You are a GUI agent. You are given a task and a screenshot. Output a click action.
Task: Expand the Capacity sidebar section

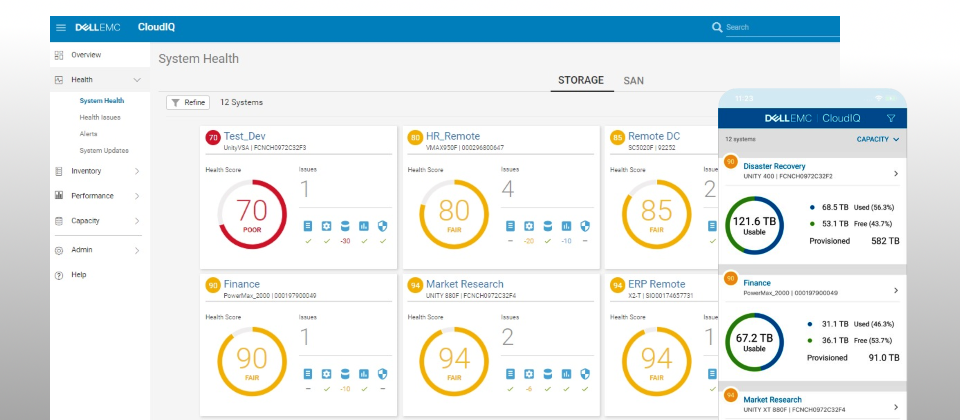point(137,221)
